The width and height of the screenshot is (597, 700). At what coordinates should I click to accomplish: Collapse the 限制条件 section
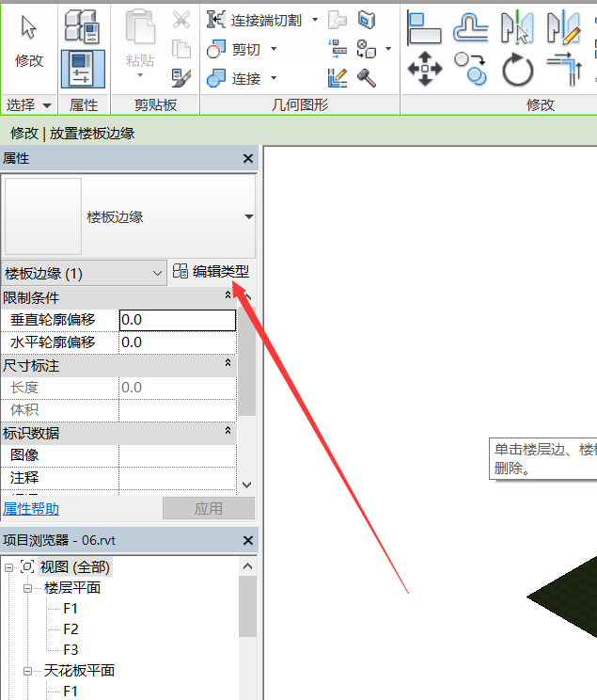tap(228, 297)
